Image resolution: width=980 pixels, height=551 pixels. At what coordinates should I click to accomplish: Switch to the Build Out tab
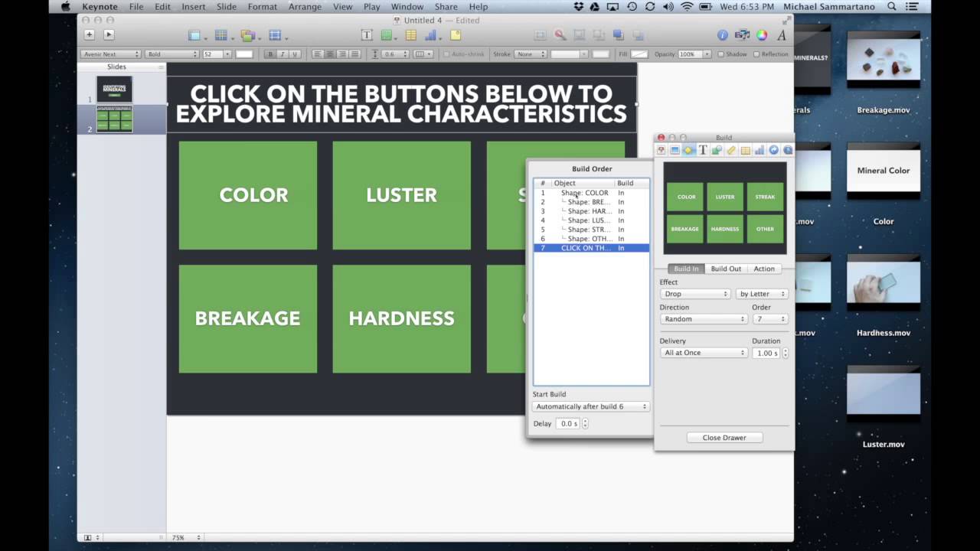[x=726, y=269]
